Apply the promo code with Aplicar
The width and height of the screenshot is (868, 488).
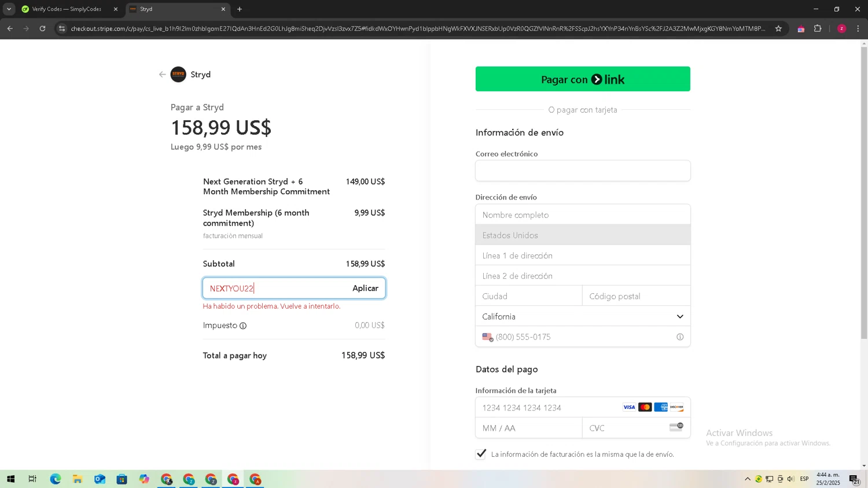click(365, 288)
